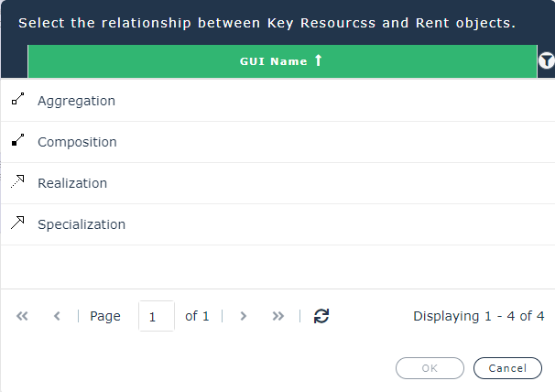Focus the page number input field
This screenshot has width=555, height=392.
click(x=156, y=316)
